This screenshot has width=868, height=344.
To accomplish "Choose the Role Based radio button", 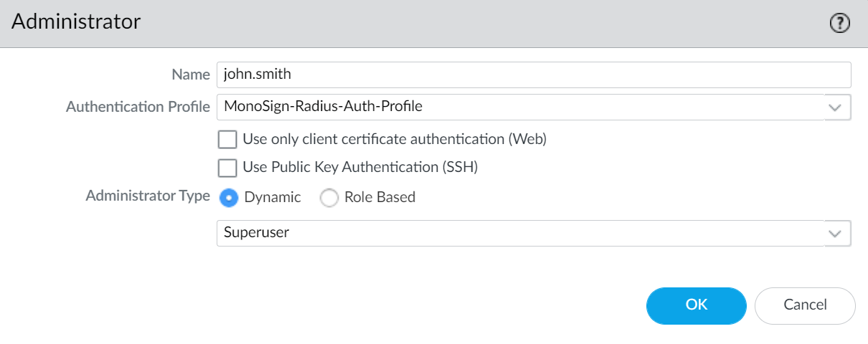I will [x=329, y=198].
